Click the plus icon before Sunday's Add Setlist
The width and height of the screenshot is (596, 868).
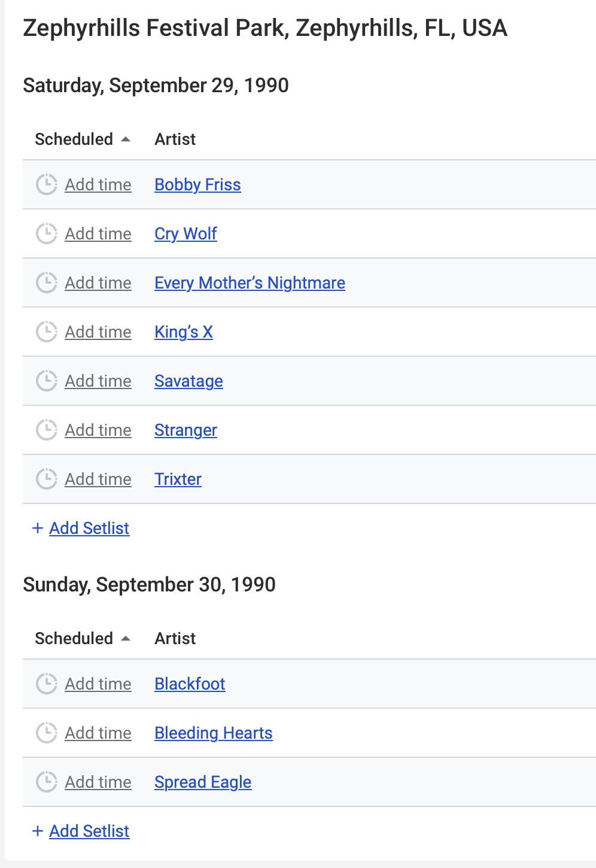pyautogui.click(x=38, y=831)
